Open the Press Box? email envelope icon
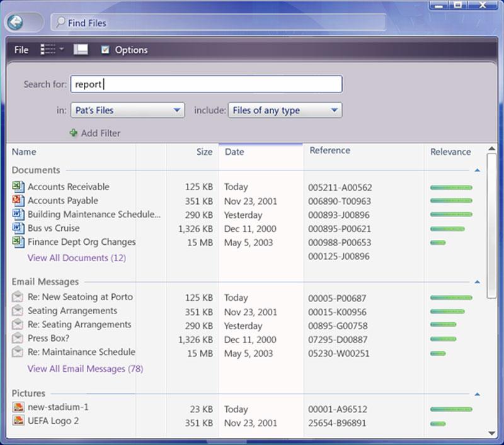This screenshot has height=445, width=504. (18, 338)
